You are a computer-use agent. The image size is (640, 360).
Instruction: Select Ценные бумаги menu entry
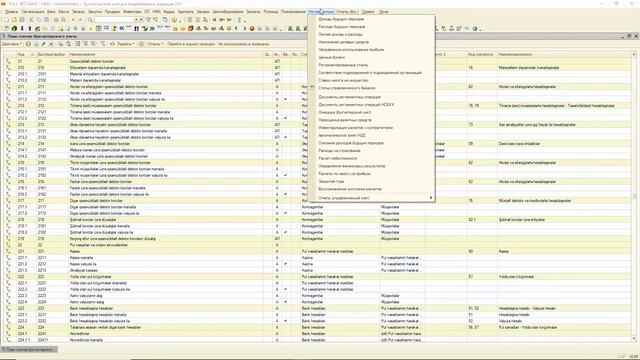pyautogui.click(x=331, y=57)
